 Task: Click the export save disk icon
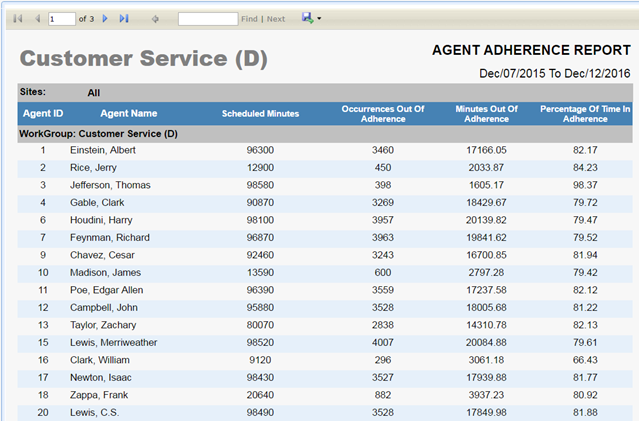(x=306, y=18)
